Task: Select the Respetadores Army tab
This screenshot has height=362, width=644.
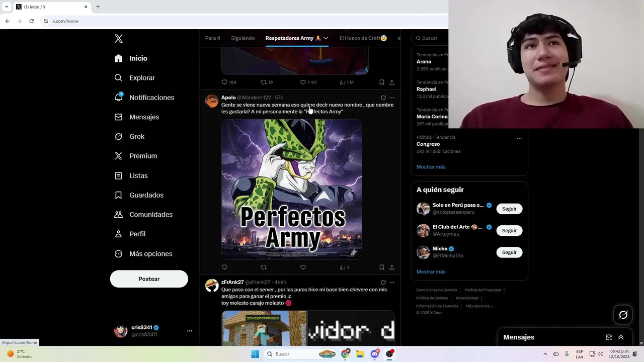Action: click(x=293, y=38)
